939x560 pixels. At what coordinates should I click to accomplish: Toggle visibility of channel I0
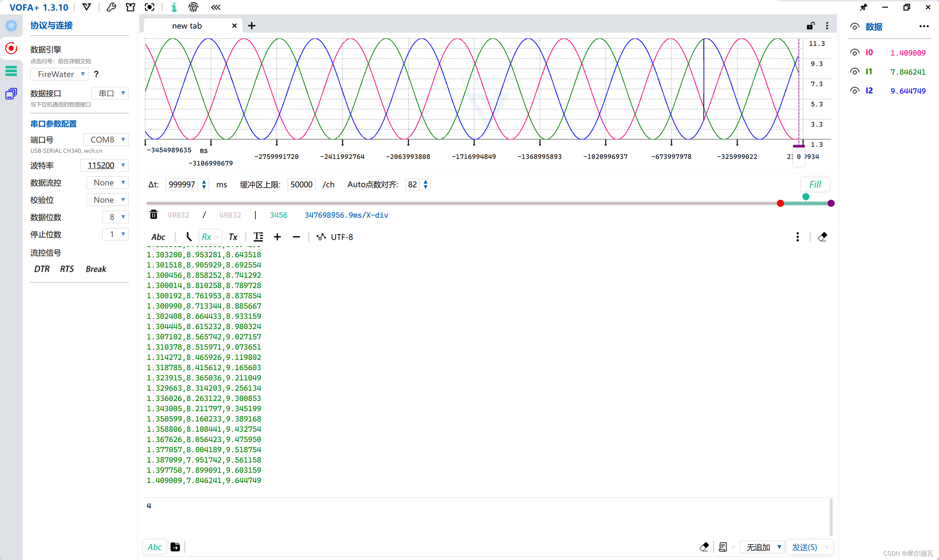[x=855, y=52]
